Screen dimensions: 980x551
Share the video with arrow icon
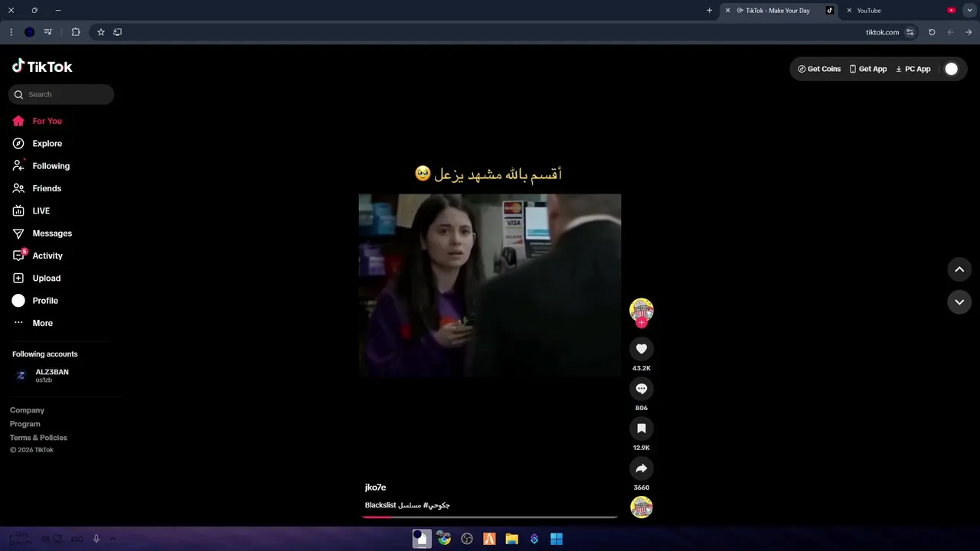642,468
